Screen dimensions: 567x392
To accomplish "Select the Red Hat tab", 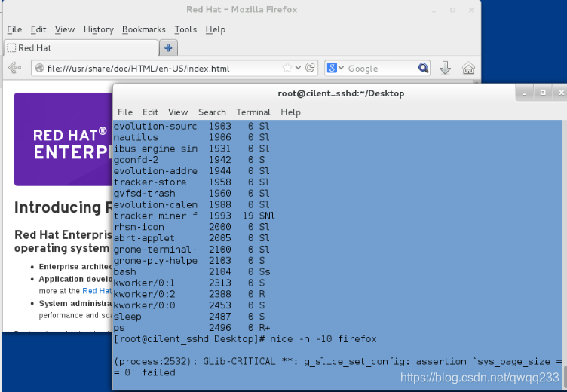I will pos(81,47).
